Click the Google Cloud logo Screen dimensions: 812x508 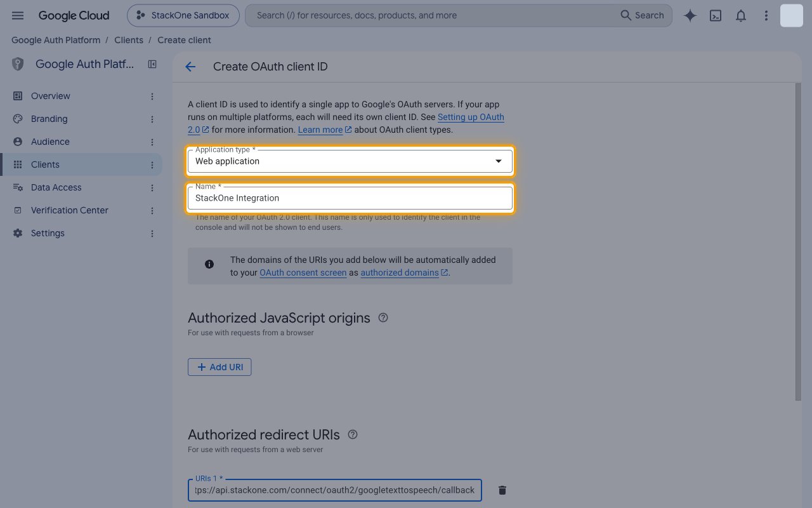(74, 15)
